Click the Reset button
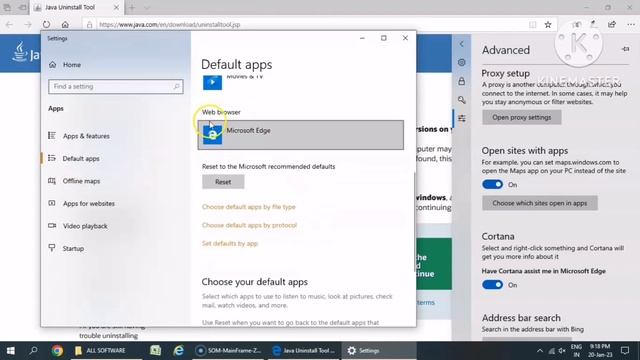This screenshot has height=360, width=640. 223,182
